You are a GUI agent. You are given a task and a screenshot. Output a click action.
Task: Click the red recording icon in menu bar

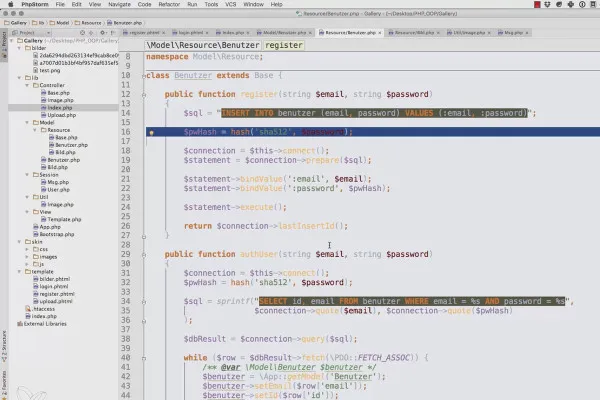(537, 4)
